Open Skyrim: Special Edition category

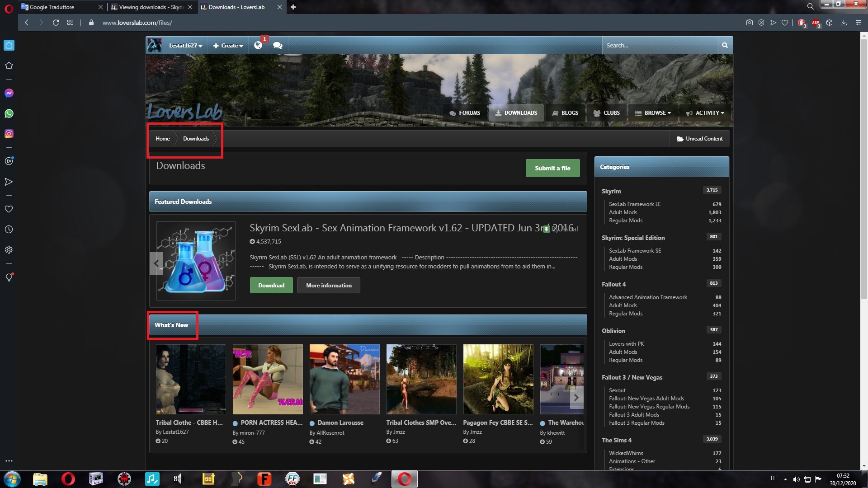click(633, 238)
